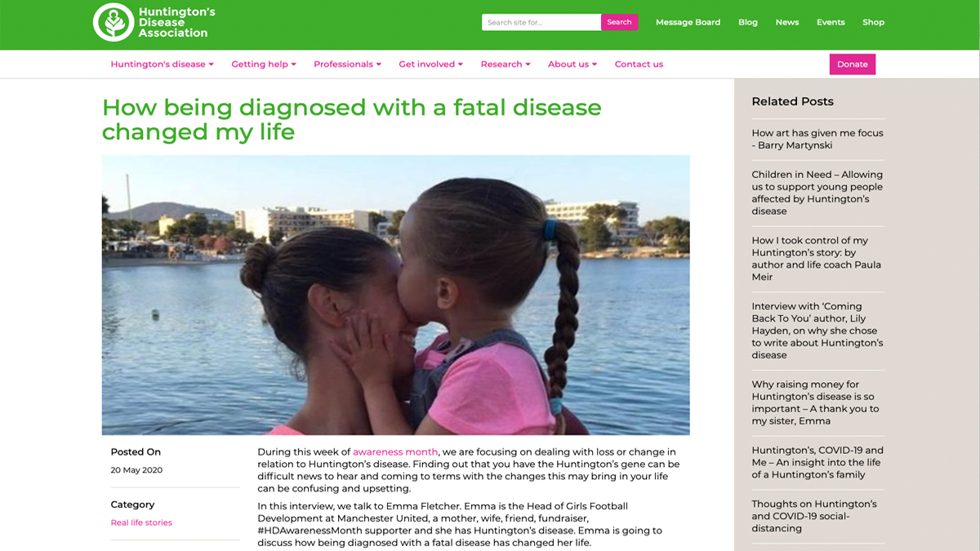Screen dimensions: 980x551
Task: Open the Getting help dropdown
Action: pyautogui.click(x=263, y=64)
